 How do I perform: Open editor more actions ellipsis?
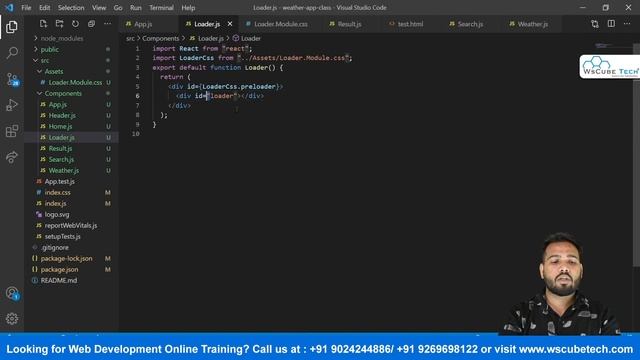[627, 24]
